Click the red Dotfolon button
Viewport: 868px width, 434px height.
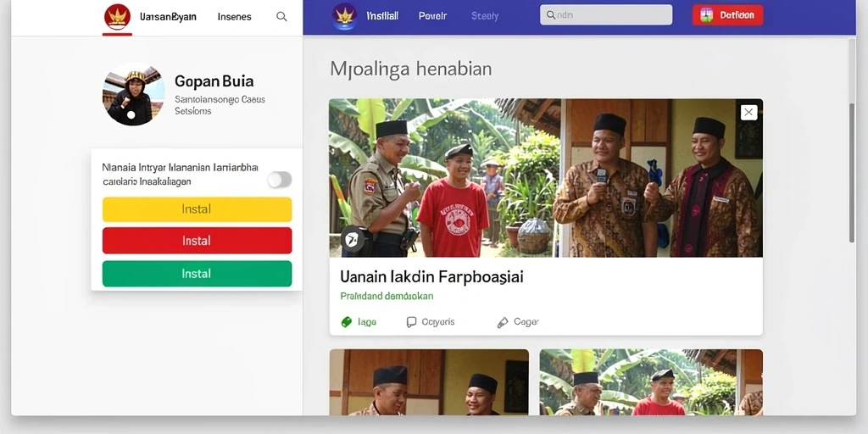(x=727, y=15)
